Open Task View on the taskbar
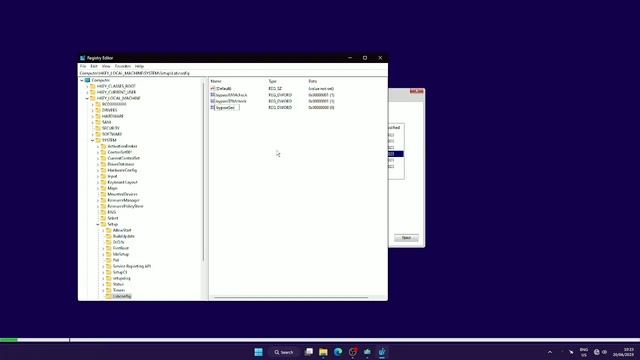The width and height of the screenshot is (640, 360). 309,352
